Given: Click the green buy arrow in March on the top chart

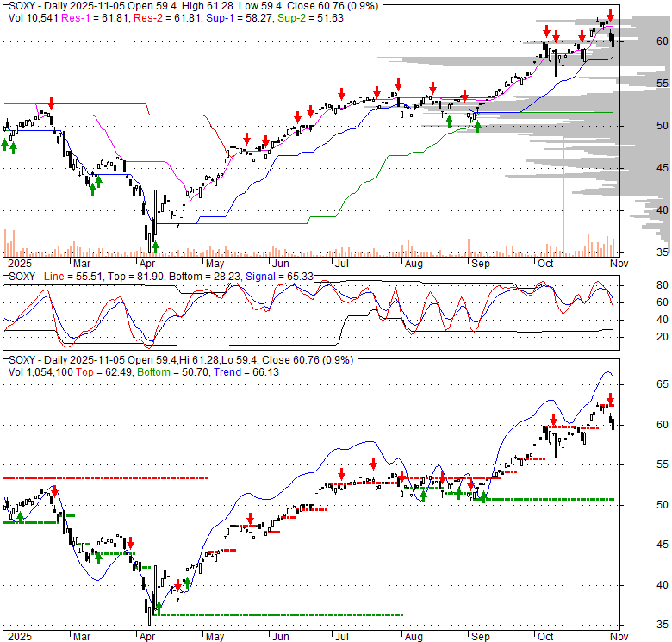Looking at the screenshot, I should click(x=93, y=189).
